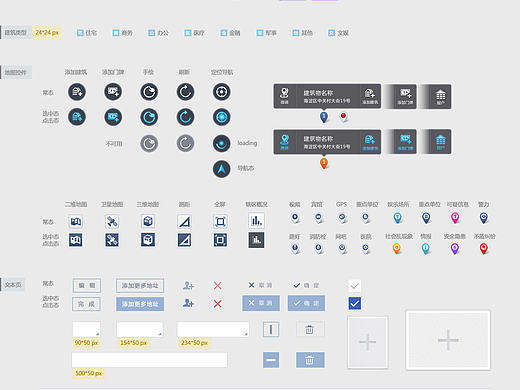Click the selected-state blue locate round button
This screenshot has width=520, height=390.
(222, 117)
